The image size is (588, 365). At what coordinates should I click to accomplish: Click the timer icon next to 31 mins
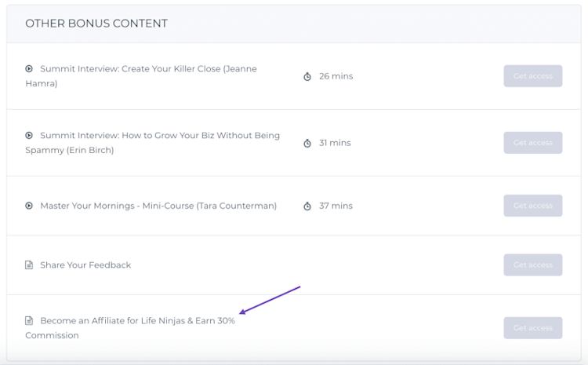(x=307, y=143)
